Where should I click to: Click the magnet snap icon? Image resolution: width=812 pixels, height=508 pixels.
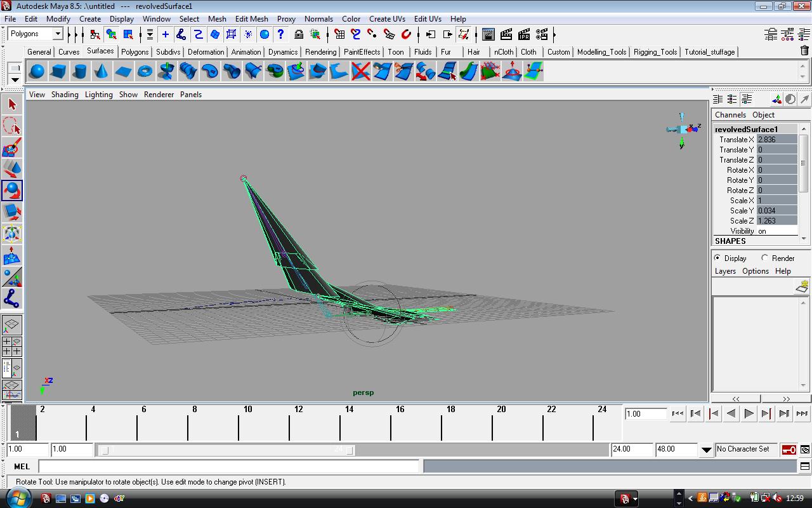[x=406, y=34]
